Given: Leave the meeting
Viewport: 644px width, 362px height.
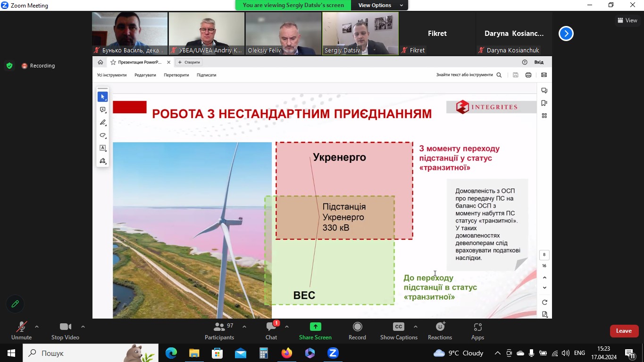Looking at the screenshot, I should (624, 331).
